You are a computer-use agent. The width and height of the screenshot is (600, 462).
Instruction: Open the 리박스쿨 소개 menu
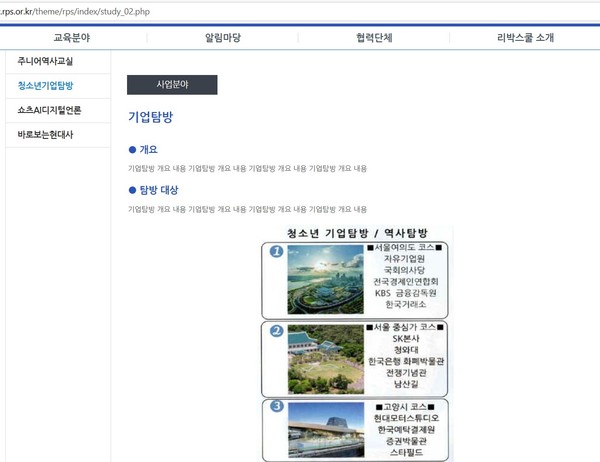(x=525, y=38)
